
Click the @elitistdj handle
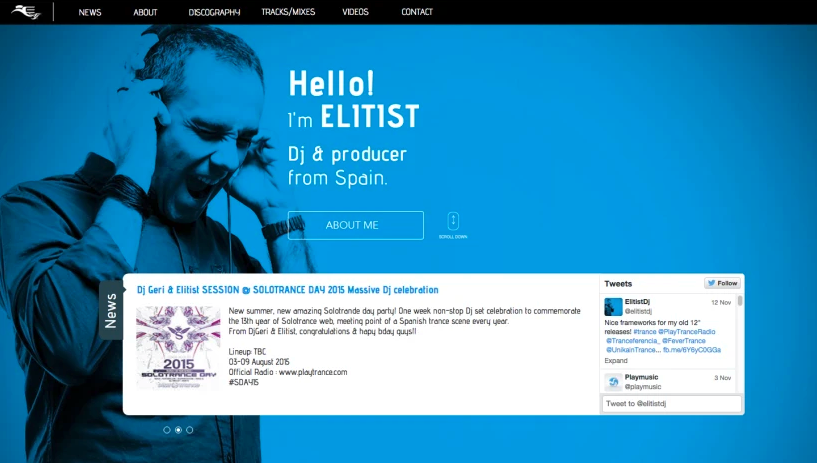tap(638, 311)
